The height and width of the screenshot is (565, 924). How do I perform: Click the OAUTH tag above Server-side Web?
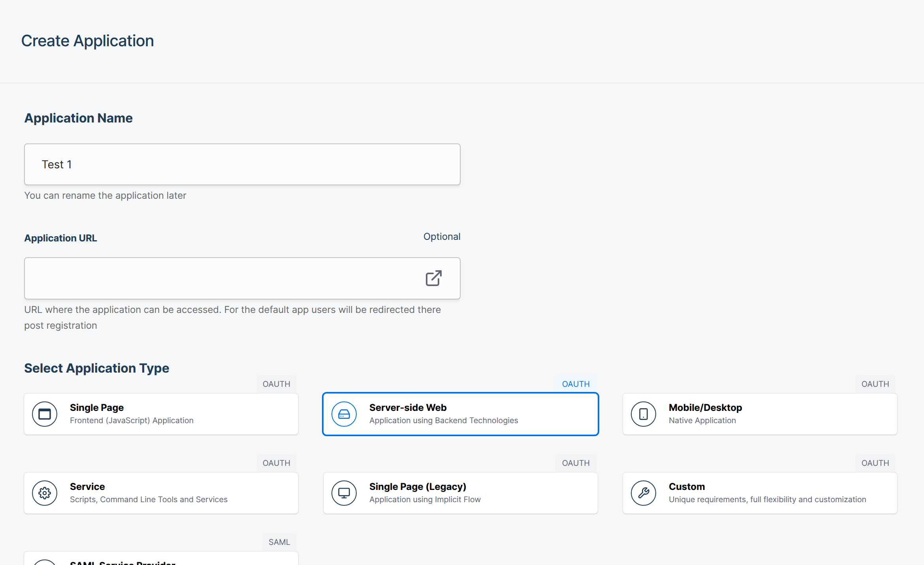(x=576, y=384)
